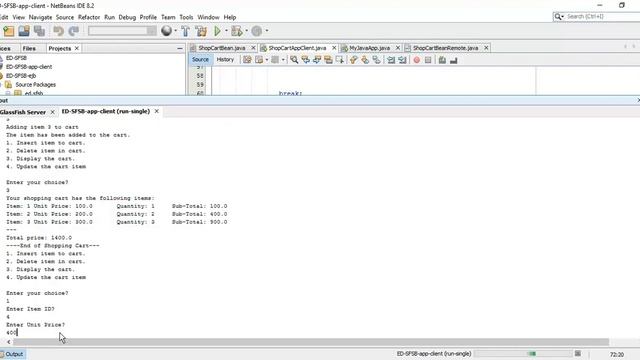Click the Find Previous Occurrence icon
640x360 pixels.
(305, 60)
